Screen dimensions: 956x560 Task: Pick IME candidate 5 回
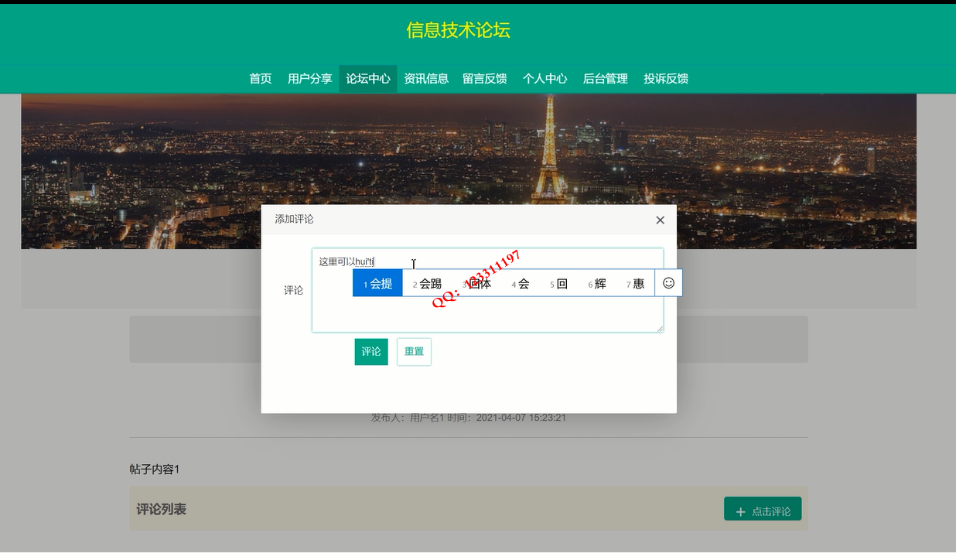559,284
